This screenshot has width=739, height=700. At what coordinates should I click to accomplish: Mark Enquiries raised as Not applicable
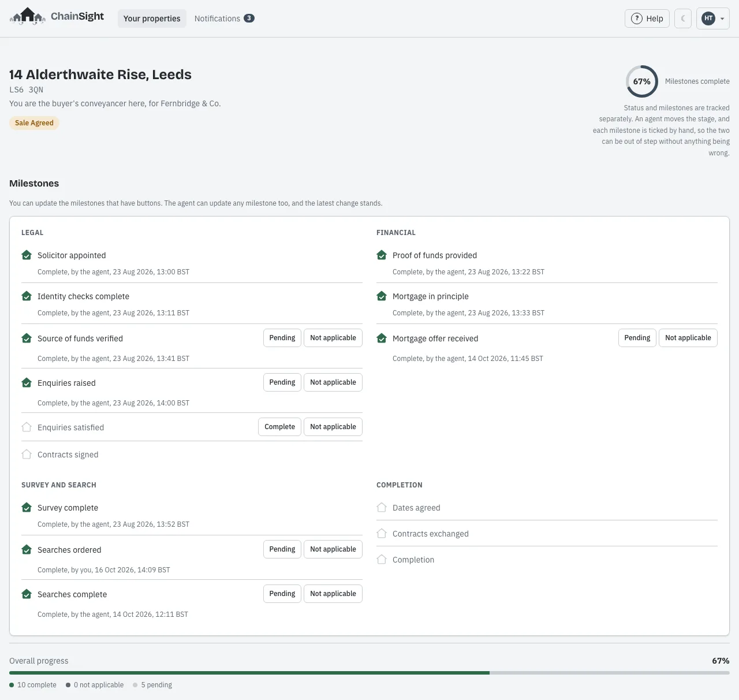click(x=333, y=382)
